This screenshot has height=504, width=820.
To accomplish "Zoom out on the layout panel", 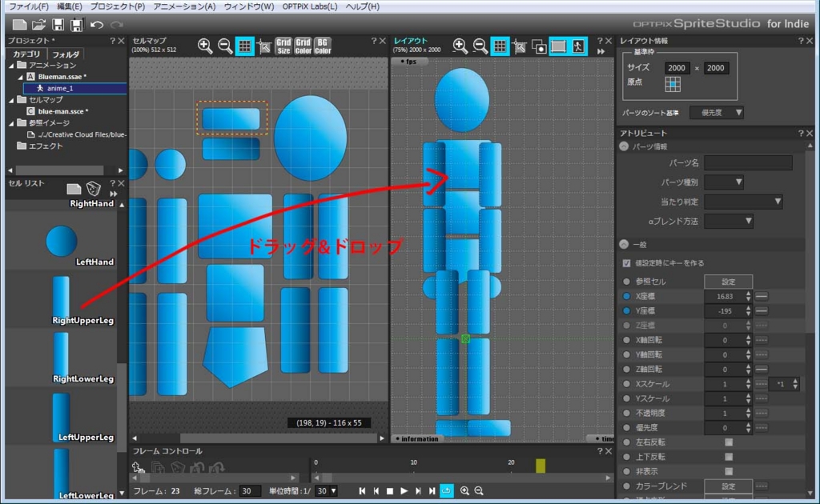I will 480,46.
